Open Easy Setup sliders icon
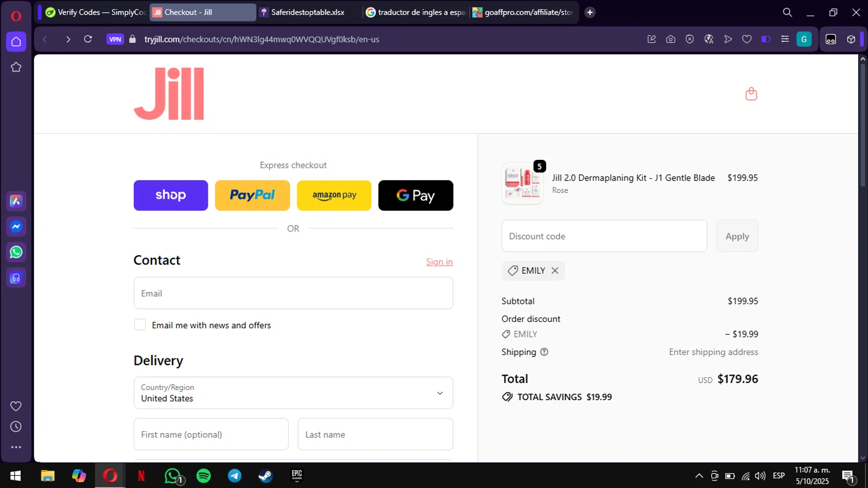 (x=785, y=39)
